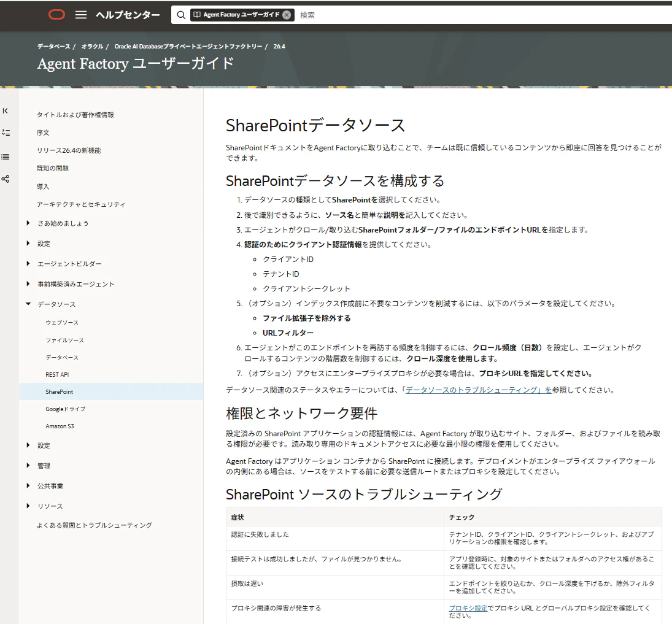Expand the 事前構築済みエージェント section

point(28,283)
